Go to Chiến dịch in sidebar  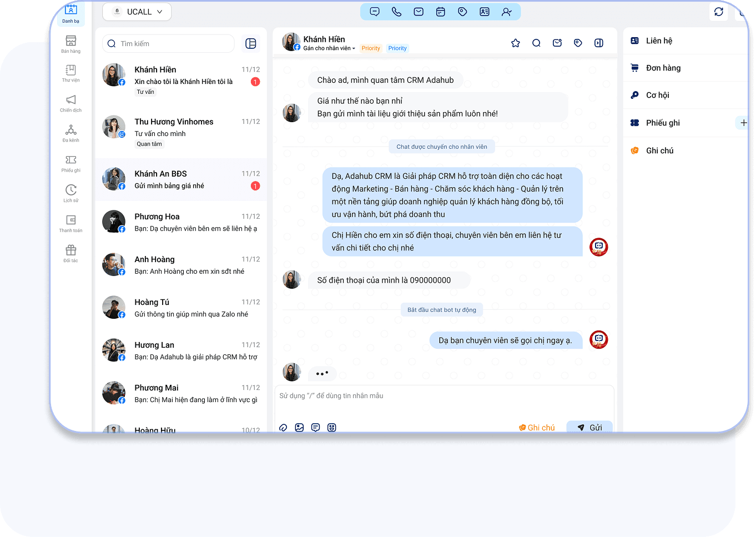pyautogui.click(x=71, y=103)
